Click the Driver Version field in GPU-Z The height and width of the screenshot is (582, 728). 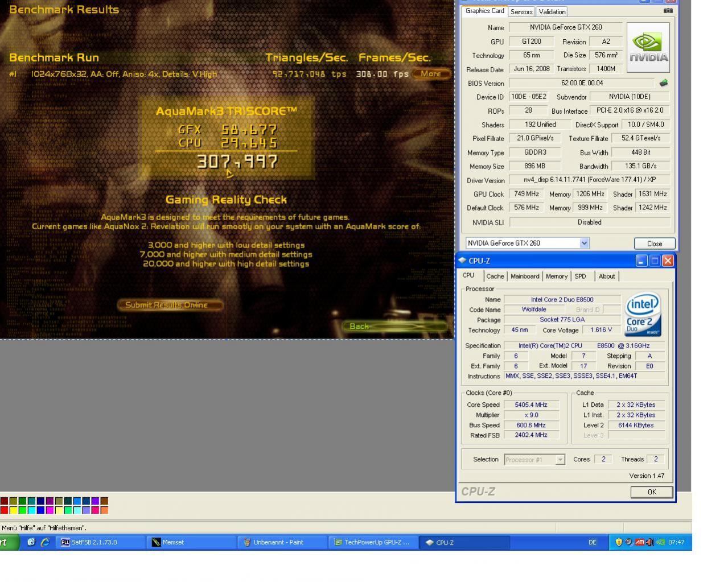[589, 180]
